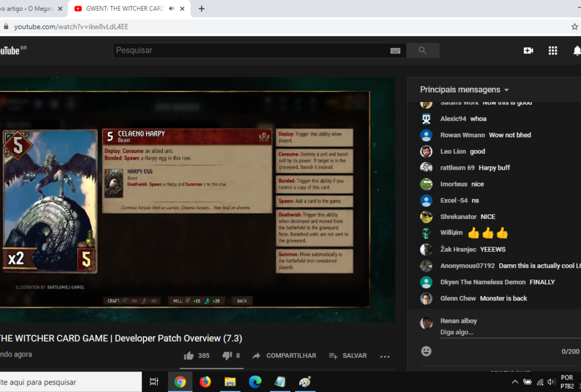This screenshot has height=392, width=581.
Task: Dislike the video with thumbs-down icon
Action: pyautogui.click(x=227, y=356)
